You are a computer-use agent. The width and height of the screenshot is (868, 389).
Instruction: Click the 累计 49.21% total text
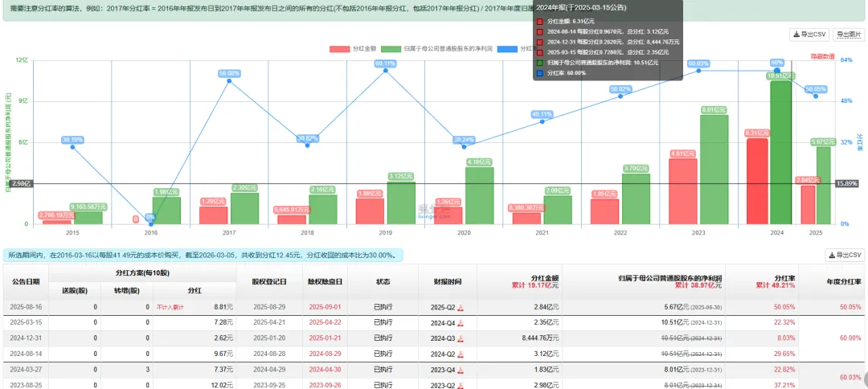coord(776,286)
